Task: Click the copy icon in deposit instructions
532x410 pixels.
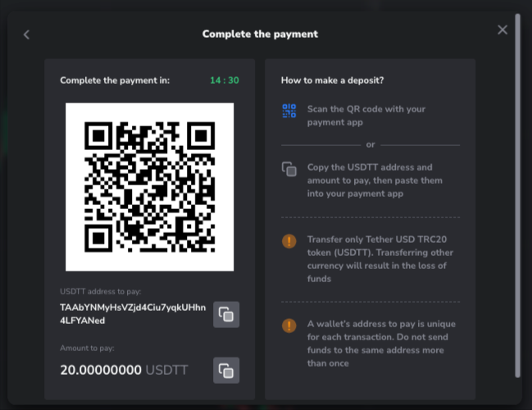Action: click(x=289, y=169)
